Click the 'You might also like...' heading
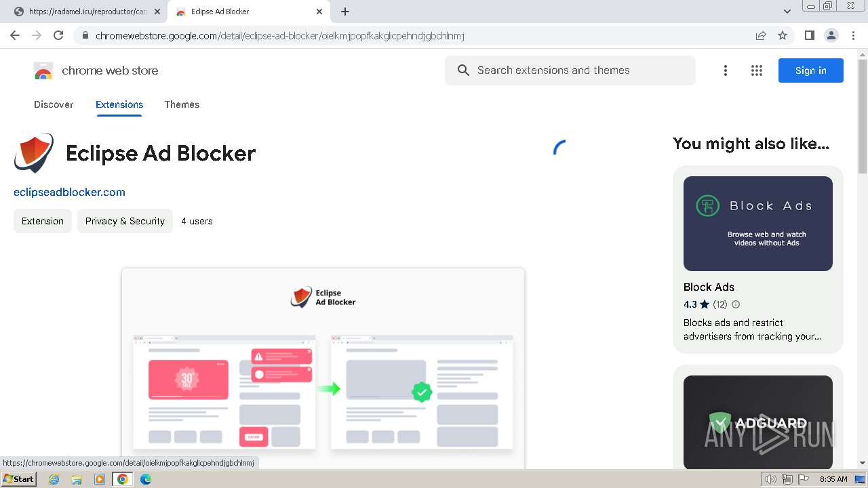868x488 pixels. tap(751, 144)
